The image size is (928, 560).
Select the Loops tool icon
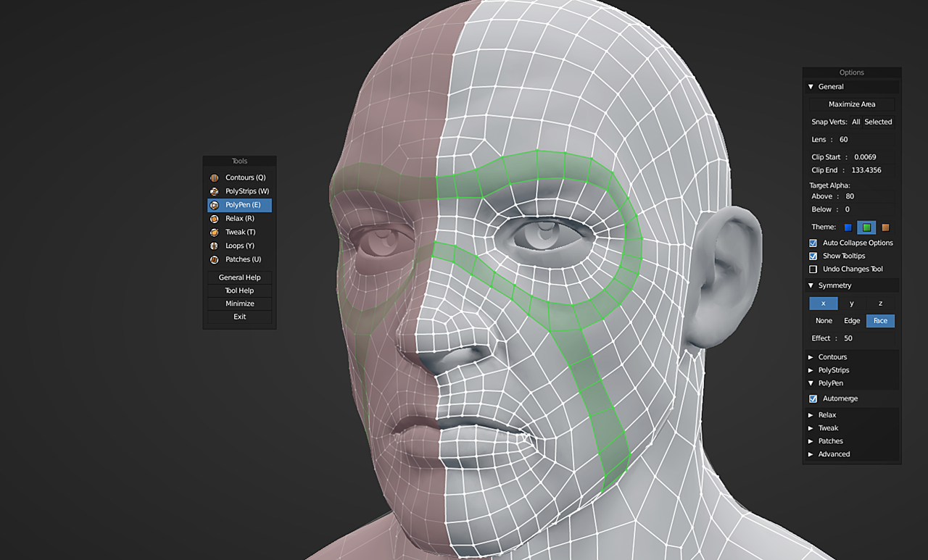click(215, 246)
